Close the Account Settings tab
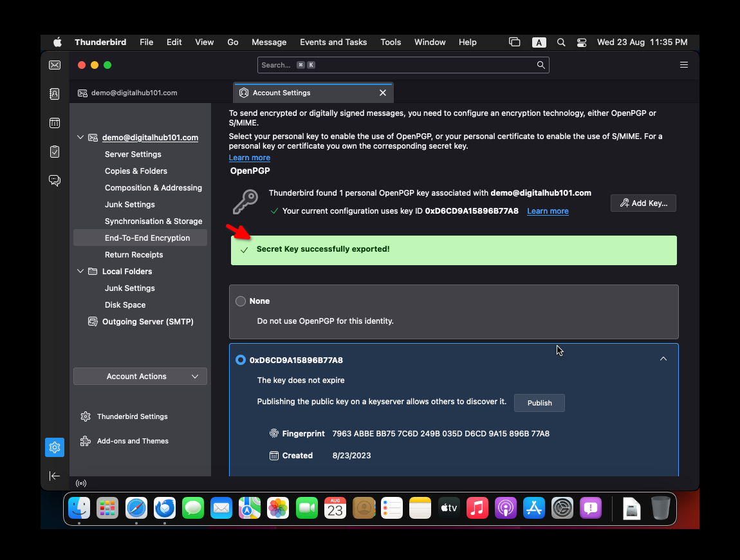Image resolution: width=740 pixels, height=560 pixels. tap(383, 93)
